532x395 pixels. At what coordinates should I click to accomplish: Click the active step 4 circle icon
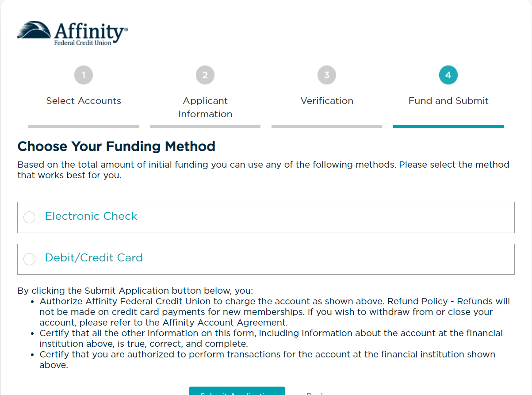[448, 75]
